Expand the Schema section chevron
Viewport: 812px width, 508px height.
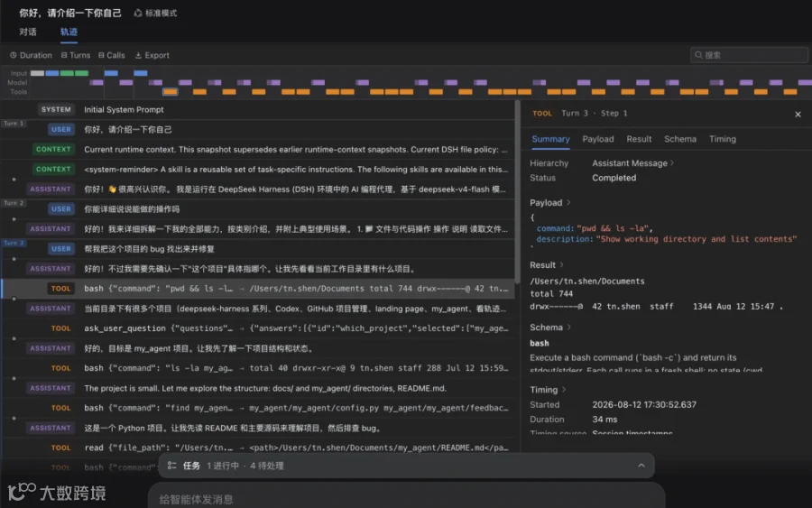coord(569,328)
